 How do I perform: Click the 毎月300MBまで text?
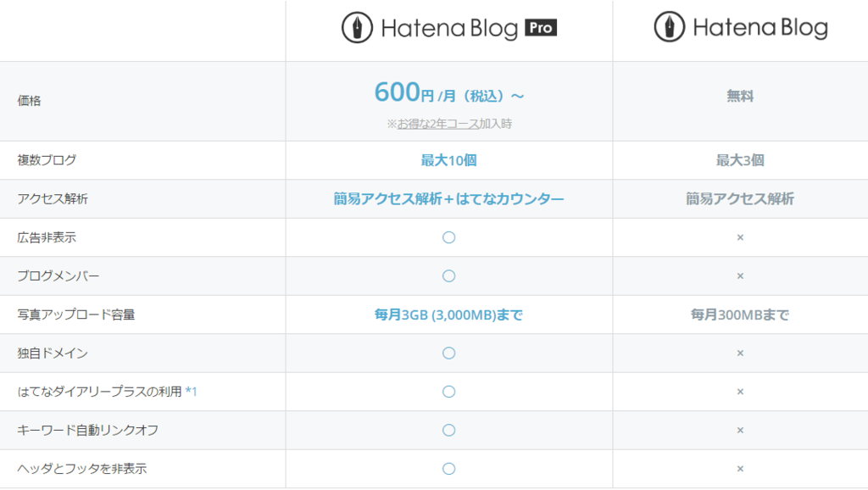pyautogui.click(x=740, y=315)
